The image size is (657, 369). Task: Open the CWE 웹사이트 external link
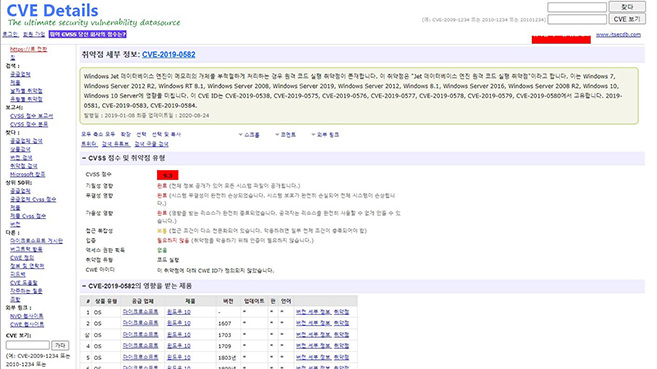(27, 325)
